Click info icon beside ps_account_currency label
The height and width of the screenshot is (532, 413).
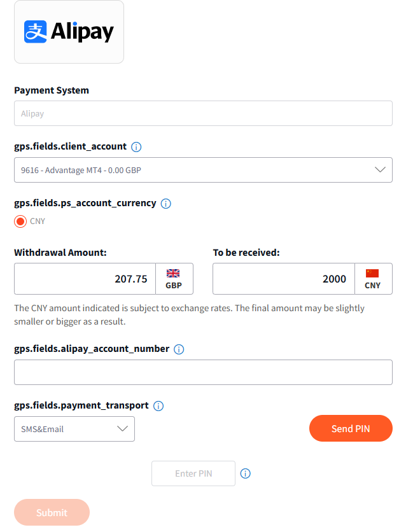pyautogui.click(x=165, y=204)
